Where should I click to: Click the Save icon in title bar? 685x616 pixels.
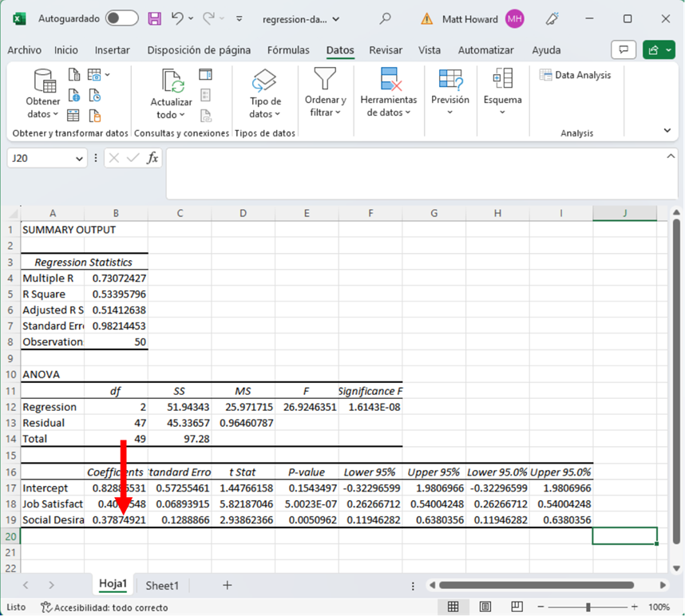(x=155, y=18)
